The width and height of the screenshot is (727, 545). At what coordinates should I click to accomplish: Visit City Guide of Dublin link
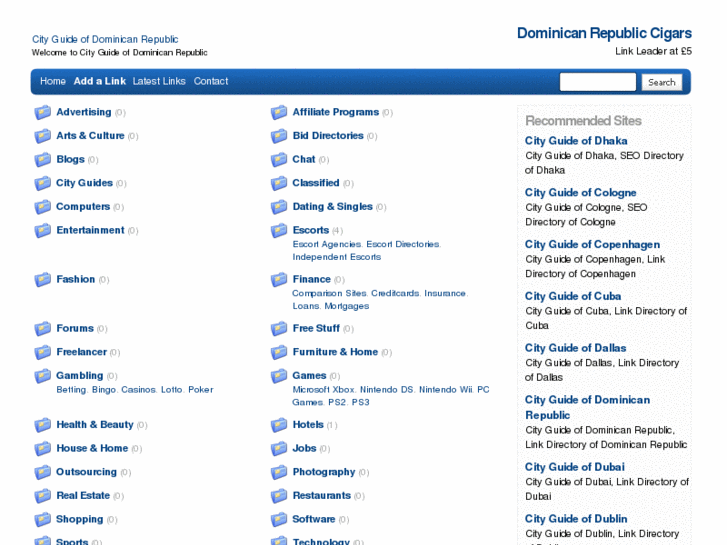click(x=576, y=519)
